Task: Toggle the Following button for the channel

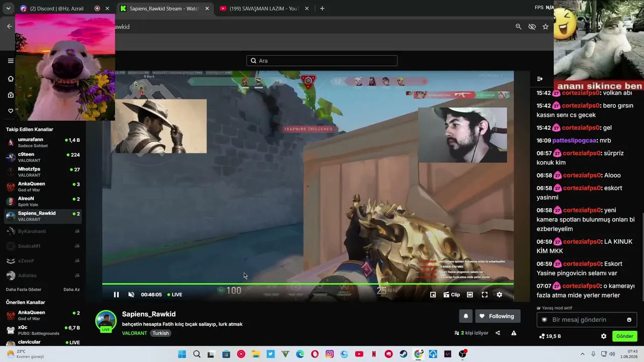Action: point(498,316)
